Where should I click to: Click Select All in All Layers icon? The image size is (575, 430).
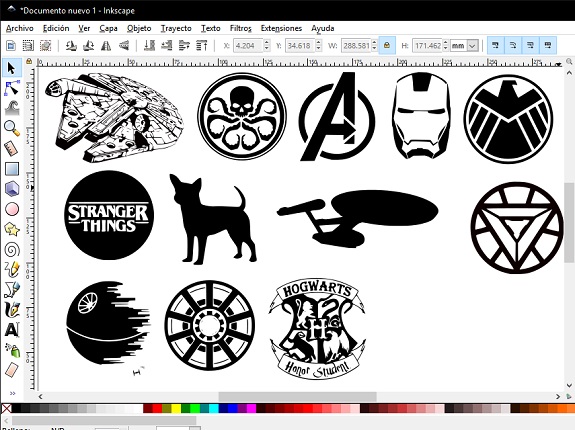[x=28, y=45]
